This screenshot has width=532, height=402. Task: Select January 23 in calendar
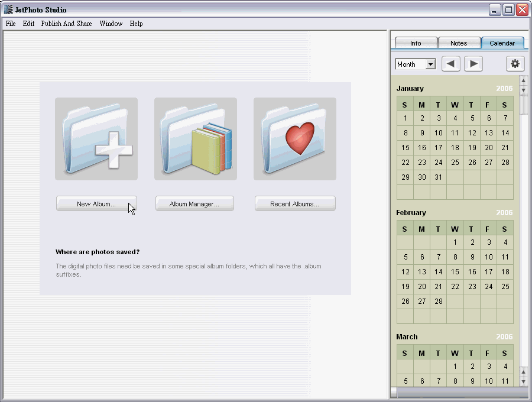tap(421, 163)
